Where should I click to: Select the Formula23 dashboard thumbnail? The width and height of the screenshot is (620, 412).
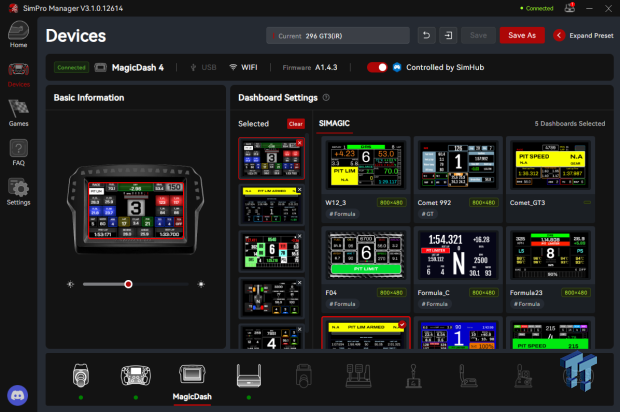pos(550,255)
